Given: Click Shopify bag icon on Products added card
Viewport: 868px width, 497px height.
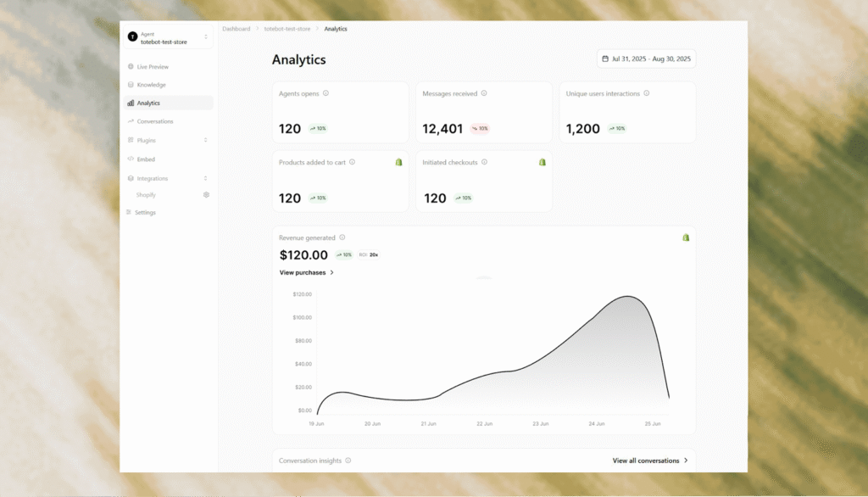Looking at the screenshot, I should point(398,162).
